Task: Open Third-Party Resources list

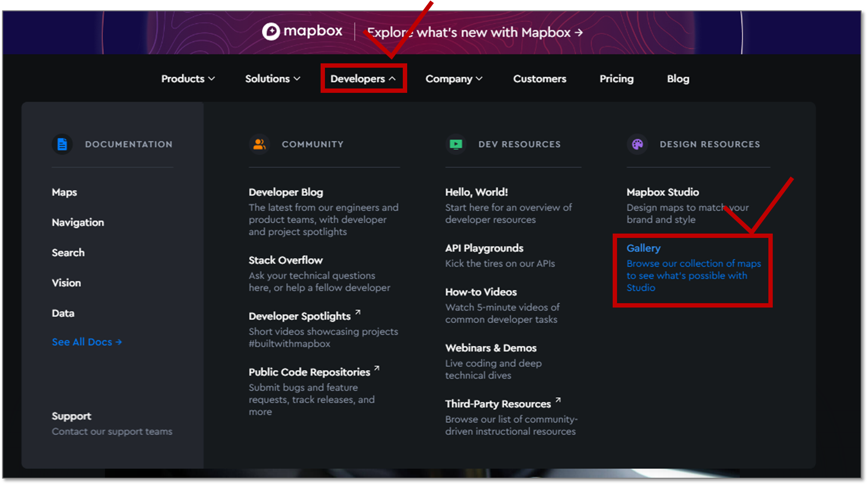Action: pyautogui.click(x=498, y=404)
